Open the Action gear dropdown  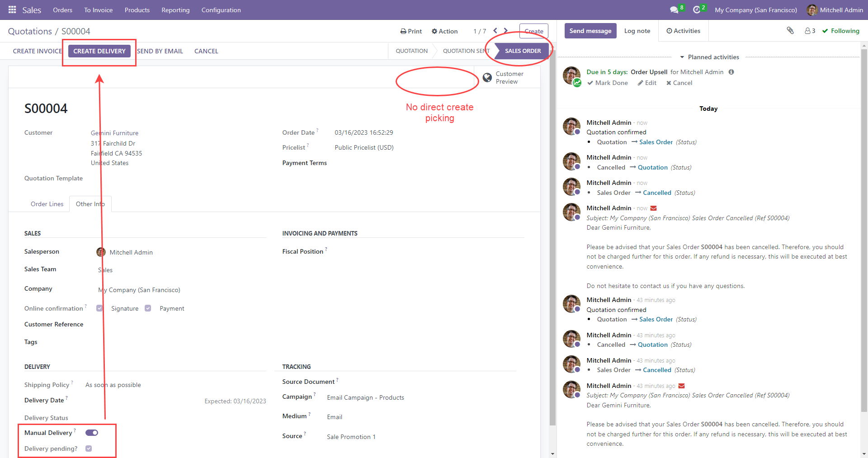444,31
